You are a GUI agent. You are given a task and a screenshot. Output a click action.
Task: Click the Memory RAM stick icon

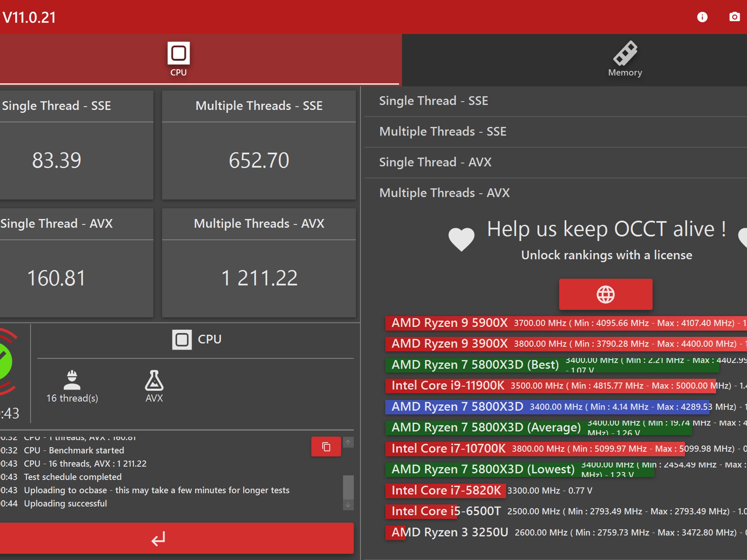[x=625, y=53]
